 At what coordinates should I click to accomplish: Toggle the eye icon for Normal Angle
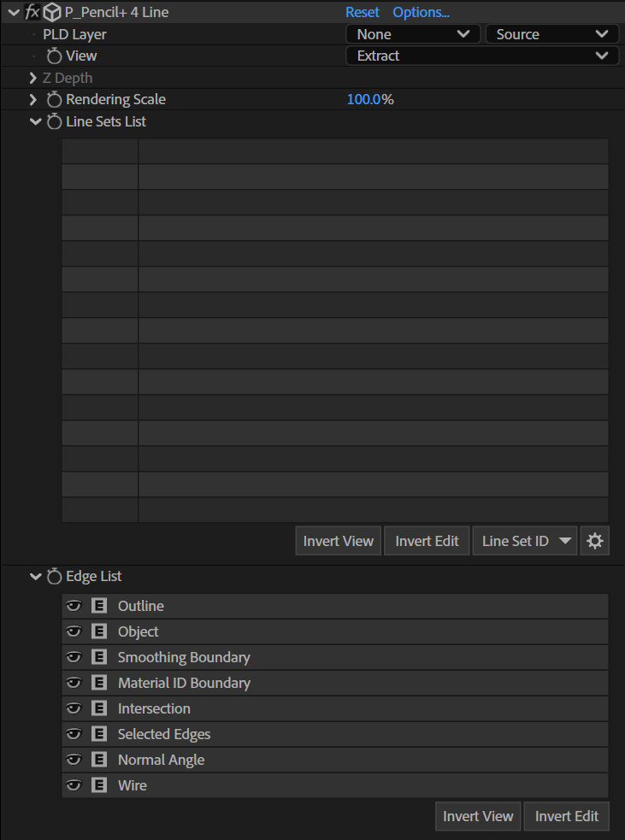[74, 760]
